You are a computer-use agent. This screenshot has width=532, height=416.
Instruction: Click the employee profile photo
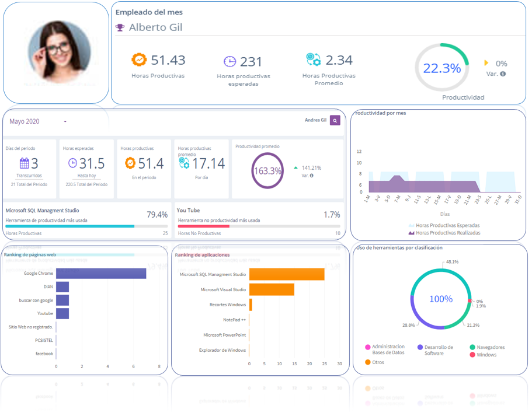tap(60, 51)
